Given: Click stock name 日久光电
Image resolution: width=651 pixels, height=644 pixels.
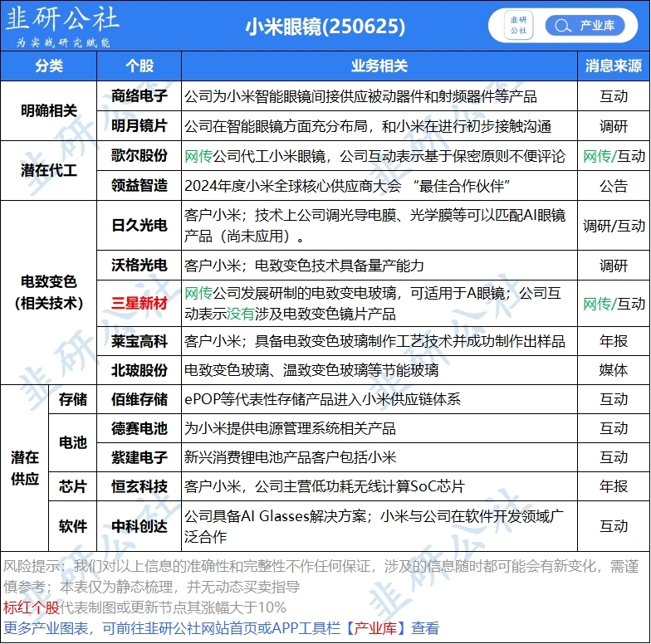Looking at the screenshot, I should 139,226.
